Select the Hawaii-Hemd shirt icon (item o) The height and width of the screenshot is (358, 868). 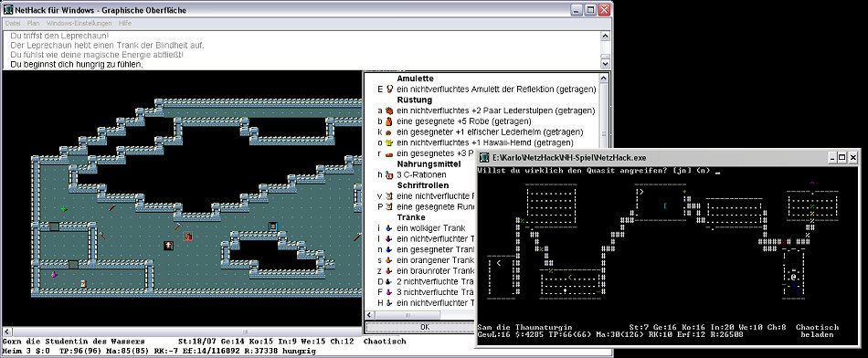(389, 142)
